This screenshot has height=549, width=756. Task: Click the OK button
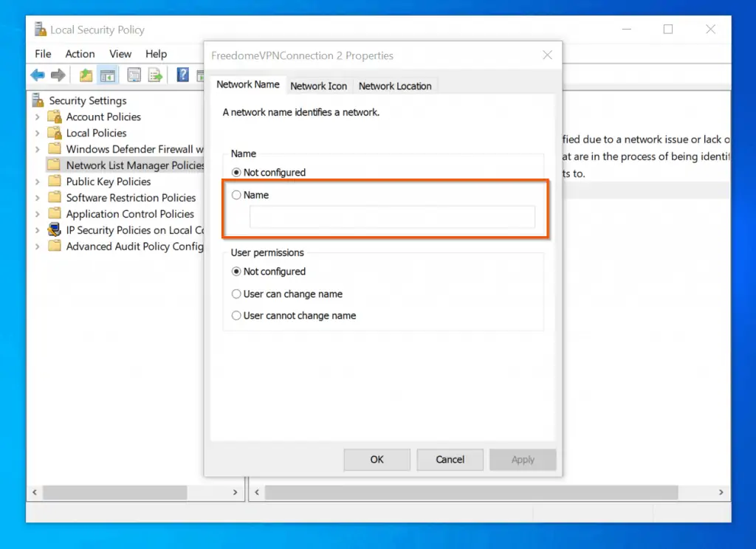[377, 459]
